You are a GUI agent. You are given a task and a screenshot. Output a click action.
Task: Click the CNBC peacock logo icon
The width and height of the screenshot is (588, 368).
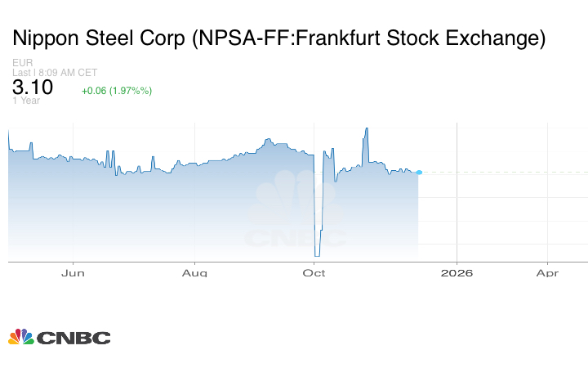coord(20,337)
